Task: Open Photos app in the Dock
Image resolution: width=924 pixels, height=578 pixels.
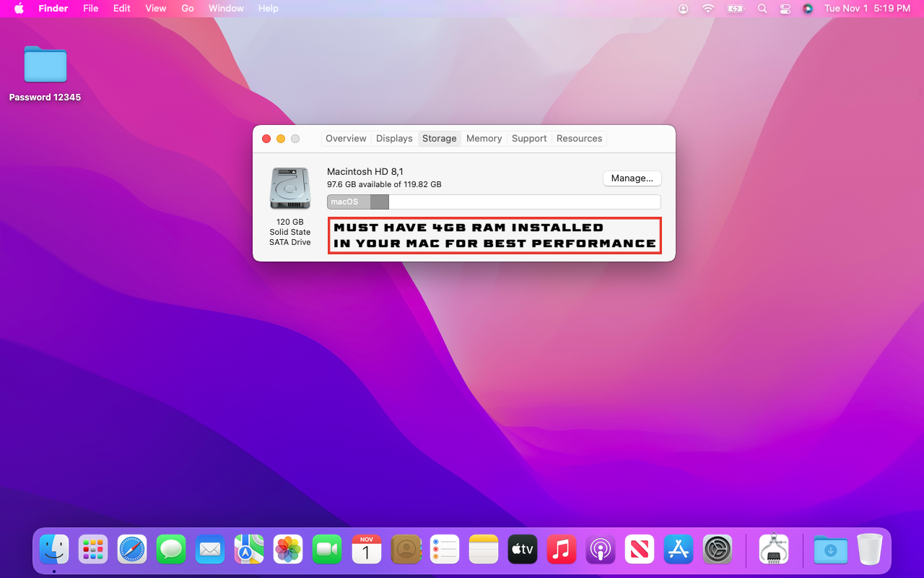Action: point(288,549)
